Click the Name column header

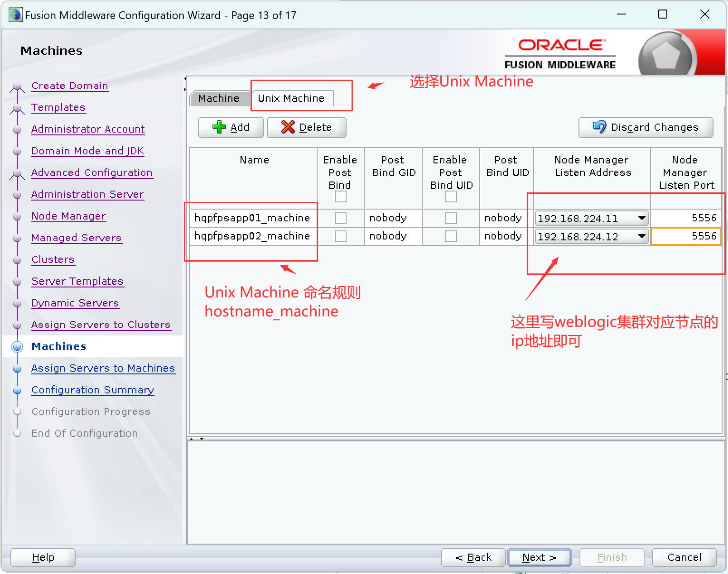(x=253, y=178)
